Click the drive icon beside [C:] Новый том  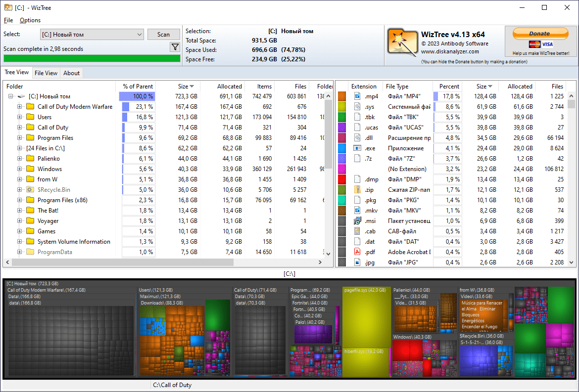tap(21, 96)
